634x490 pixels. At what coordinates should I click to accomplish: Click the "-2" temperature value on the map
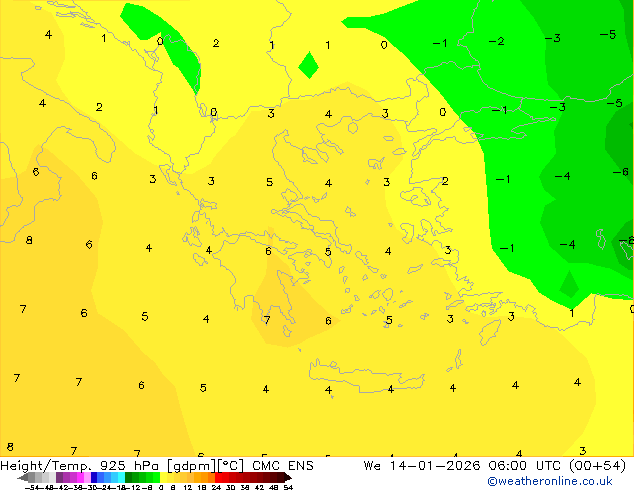tap(497, 41)
